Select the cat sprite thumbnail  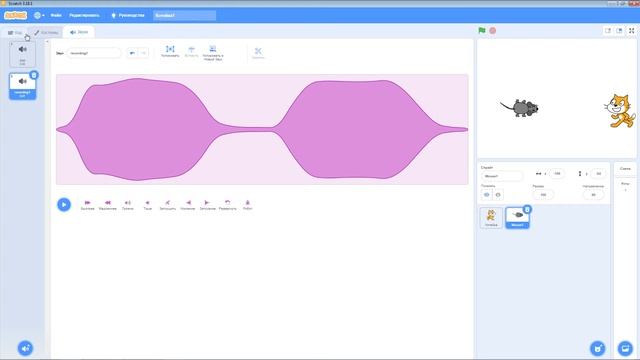coord(491,218)
